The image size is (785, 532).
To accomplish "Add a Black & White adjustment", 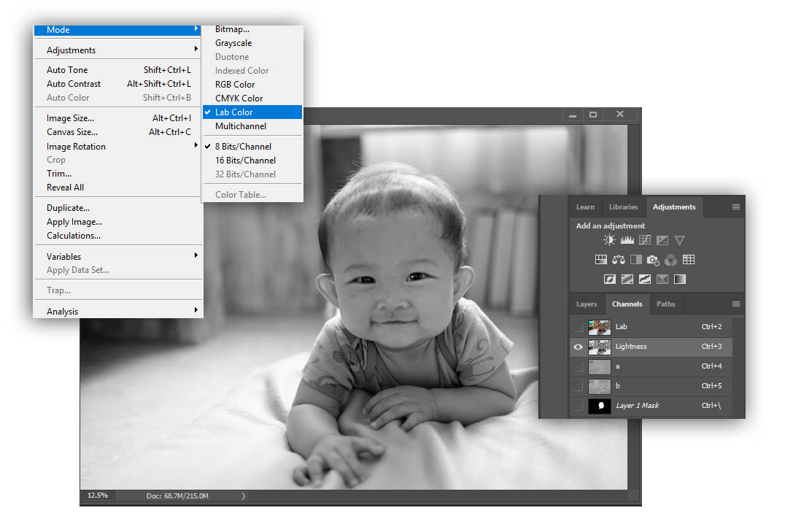I will [636, 260].
